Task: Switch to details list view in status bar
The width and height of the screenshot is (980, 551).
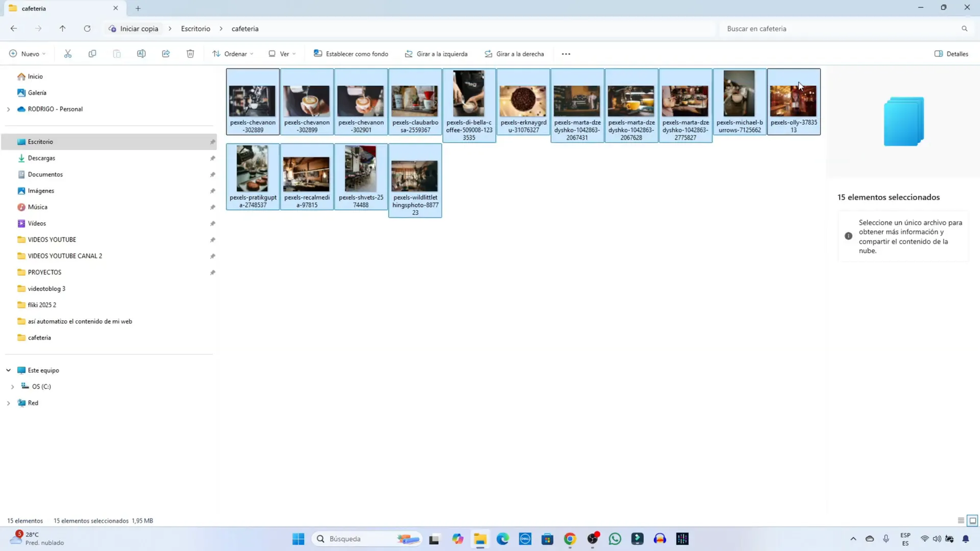Action: pyautogui.click(x=960, y=521)
